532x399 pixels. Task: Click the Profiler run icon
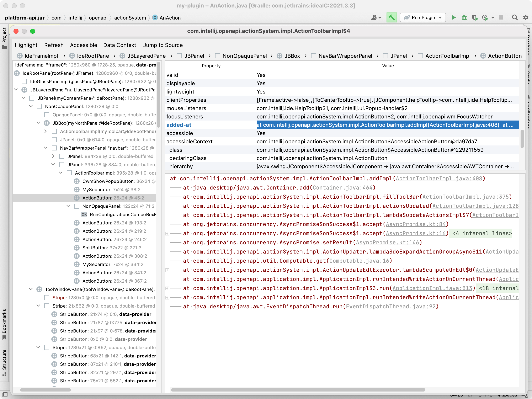pos(485,17)
